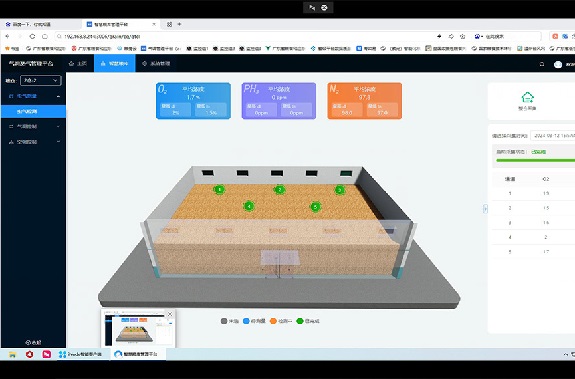This screenshot has height=379, width=575.
Task: Click the date-time input field in right panel
Action: click(553, 136)
